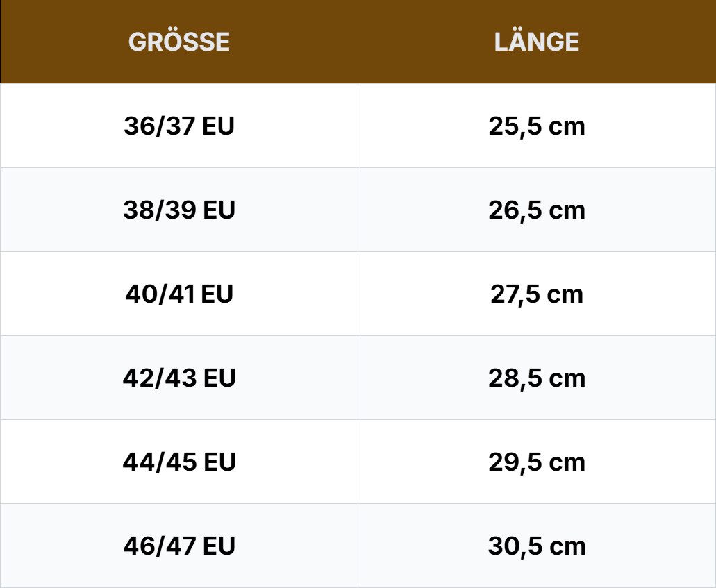Click the "cm" unit after 30,5

(x=567, y=546)
